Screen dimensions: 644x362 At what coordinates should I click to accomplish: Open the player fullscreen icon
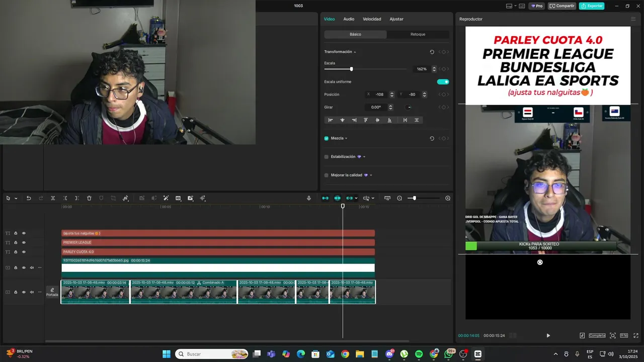point(636,335)
